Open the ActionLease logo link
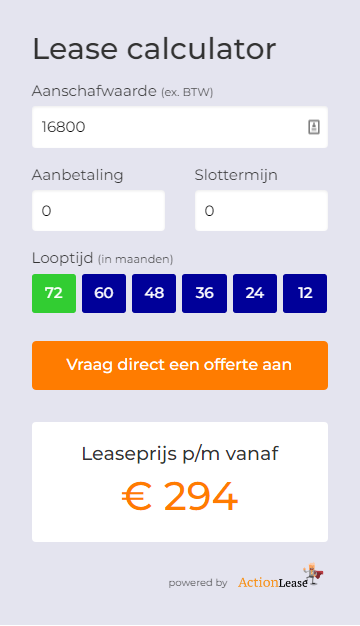The width and height of the screenshot is (360, 626). click(x=281, y=577)
